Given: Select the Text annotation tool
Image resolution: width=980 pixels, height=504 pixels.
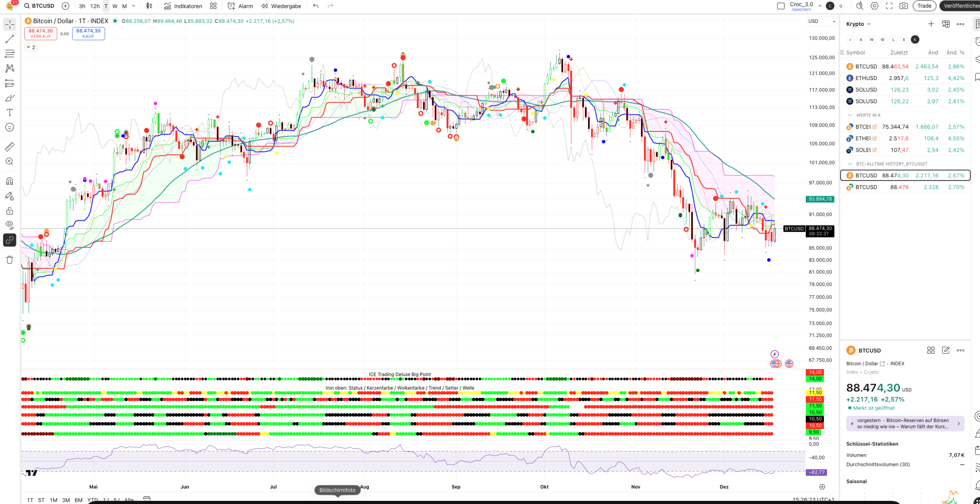Looking at the screenshot, I should (10, 113).
